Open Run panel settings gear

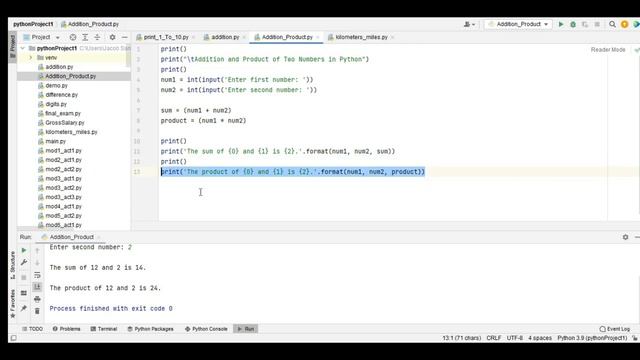[625, 237]
